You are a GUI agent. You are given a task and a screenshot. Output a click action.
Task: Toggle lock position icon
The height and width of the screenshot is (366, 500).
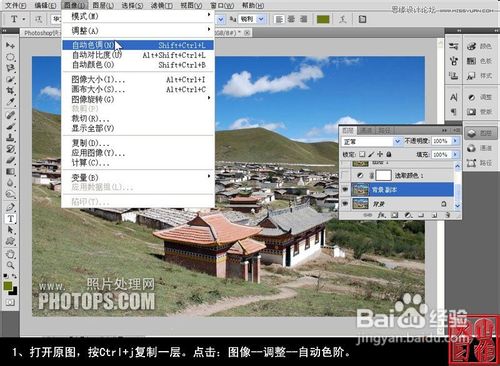[x=380, y=154]
